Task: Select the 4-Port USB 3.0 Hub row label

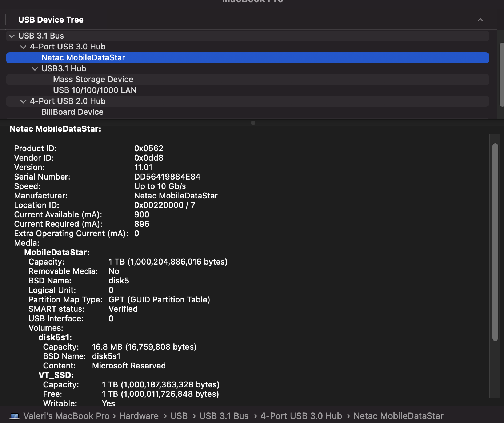Action: (68, 47)
